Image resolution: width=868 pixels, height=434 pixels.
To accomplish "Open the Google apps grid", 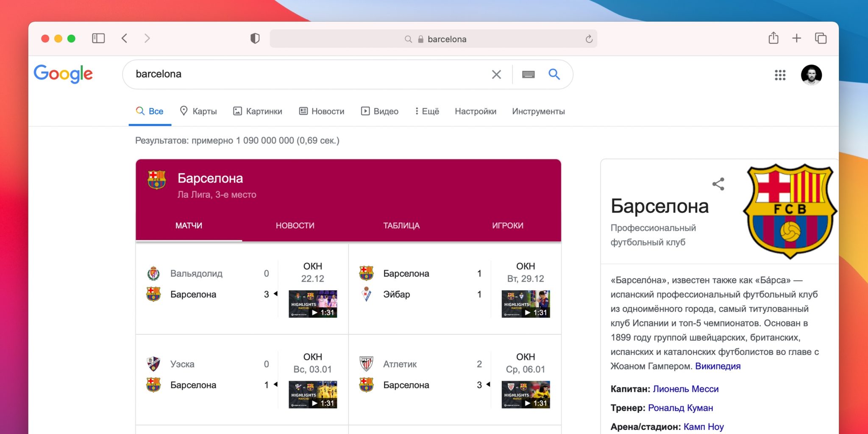I will [x=780, y=75].
